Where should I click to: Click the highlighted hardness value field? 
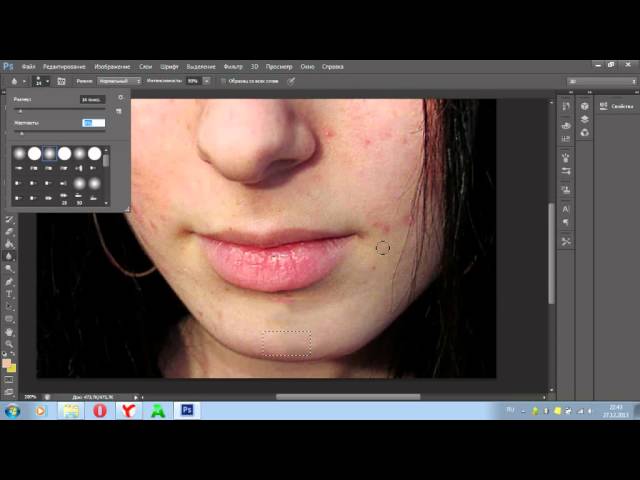click(93, 122)
